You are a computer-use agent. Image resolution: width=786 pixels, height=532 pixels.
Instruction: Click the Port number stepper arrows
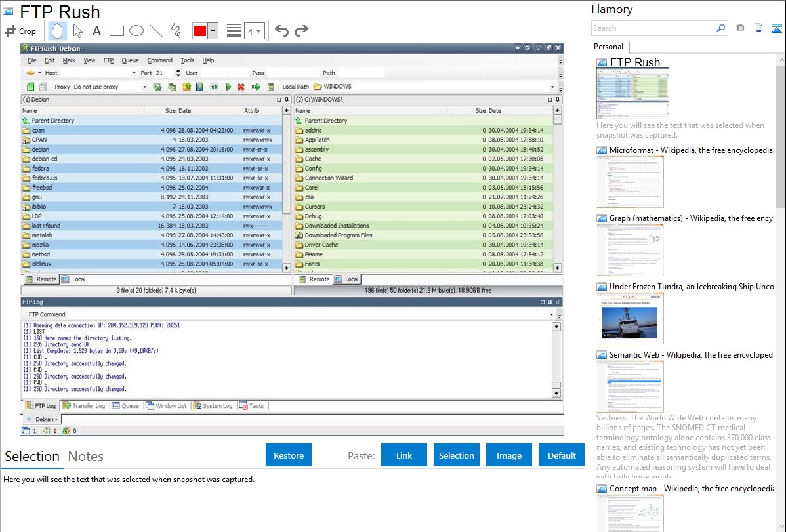click(177, 73)
